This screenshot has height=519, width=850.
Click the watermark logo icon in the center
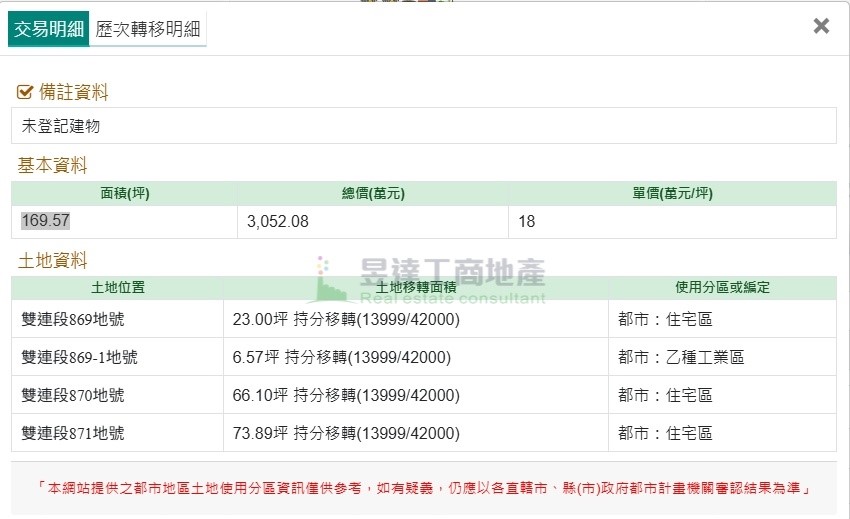(x=331, y=280)
